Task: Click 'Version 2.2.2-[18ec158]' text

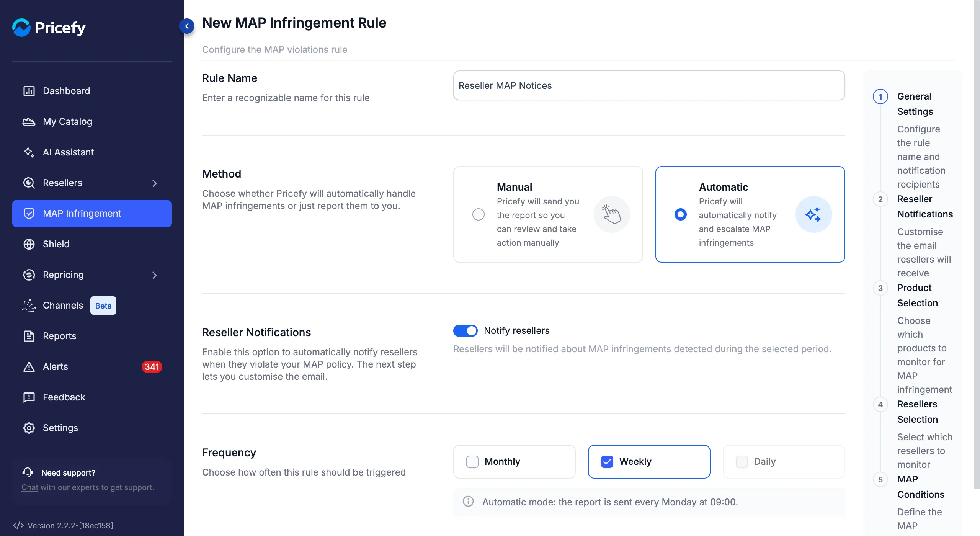Action: [x=70, y=525]
